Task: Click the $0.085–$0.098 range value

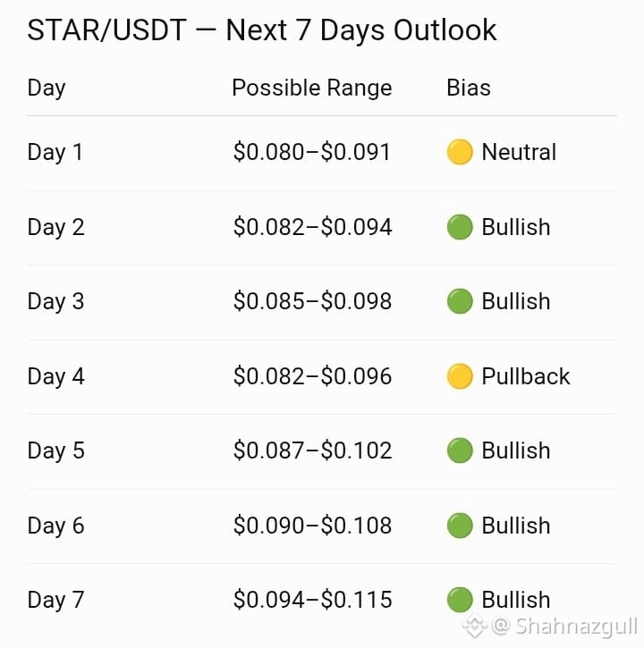Action: (x=312, y=301)
